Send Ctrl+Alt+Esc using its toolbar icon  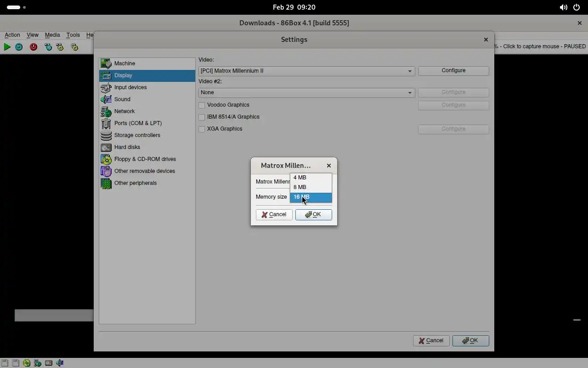tap(60, 47)
